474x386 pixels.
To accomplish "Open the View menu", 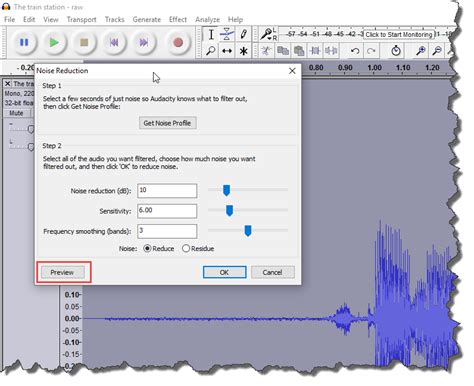I will 51,20.
